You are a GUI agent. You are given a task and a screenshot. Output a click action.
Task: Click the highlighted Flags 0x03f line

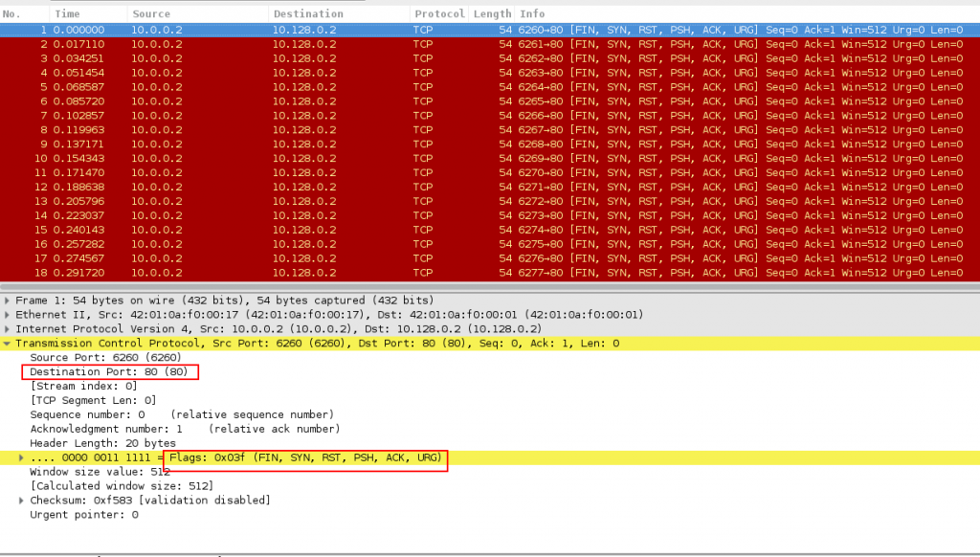point(239,457)
